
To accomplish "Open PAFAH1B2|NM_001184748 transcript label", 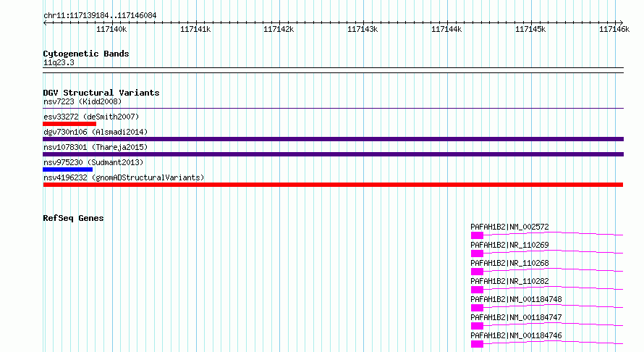I will (516, 299).
